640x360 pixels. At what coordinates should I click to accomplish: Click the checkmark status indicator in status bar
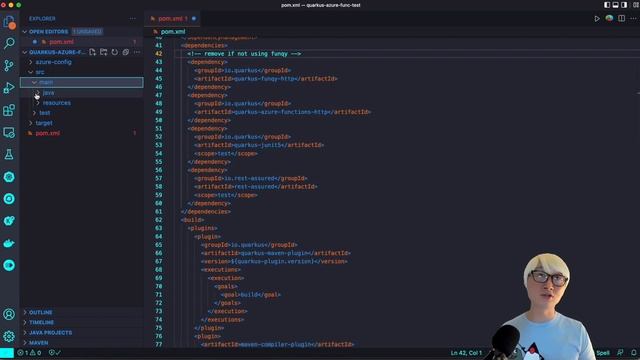coord(55,353)
